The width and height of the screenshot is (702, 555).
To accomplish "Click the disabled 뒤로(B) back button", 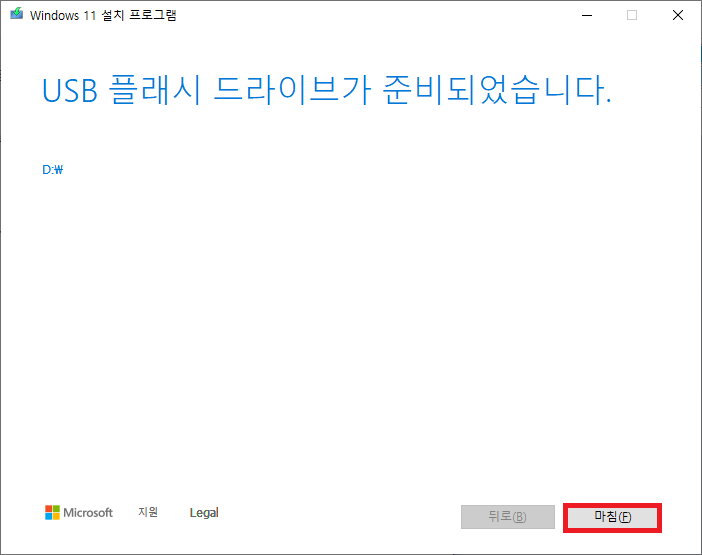I will pos(508,517).
